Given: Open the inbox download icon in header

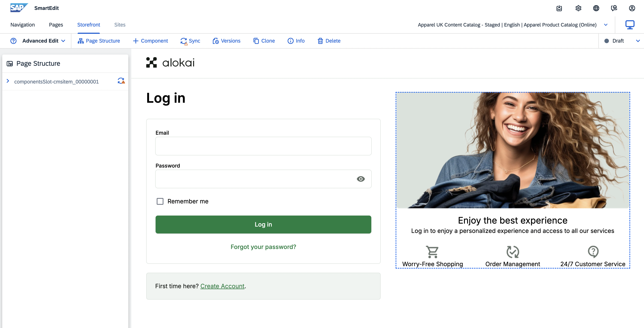Looking at the screenshot, I should (x=559, y=8).
